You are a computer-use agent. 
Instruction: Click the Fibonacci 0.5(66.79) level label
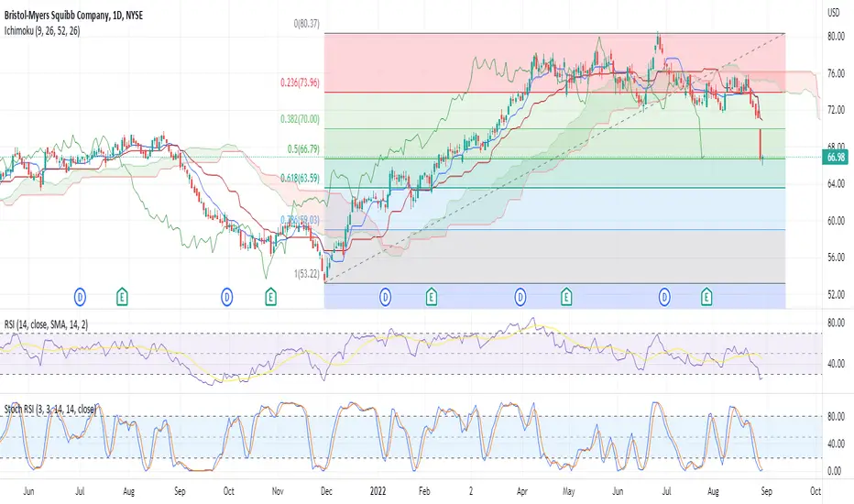coord(303,148)
